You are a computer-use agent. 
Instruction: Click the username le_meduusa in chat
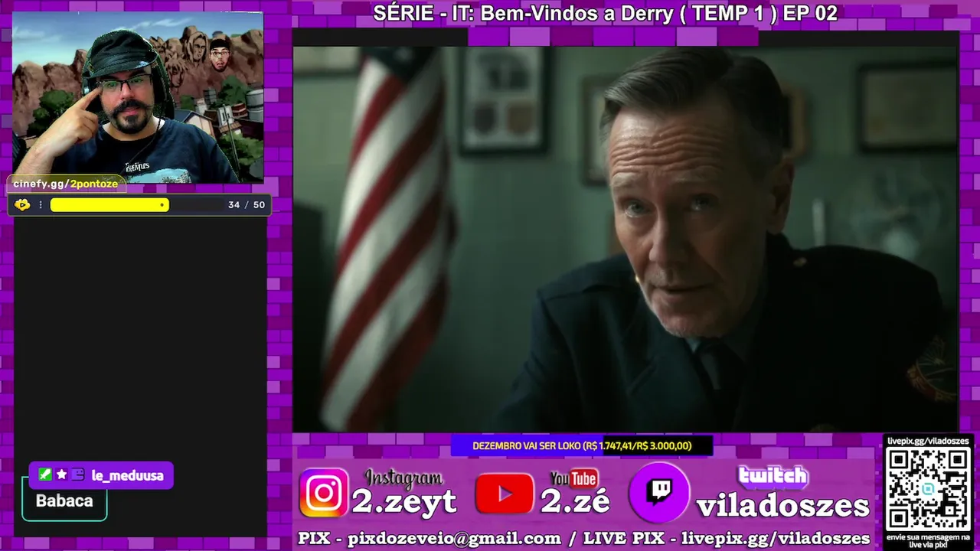(x=127, y=475)
